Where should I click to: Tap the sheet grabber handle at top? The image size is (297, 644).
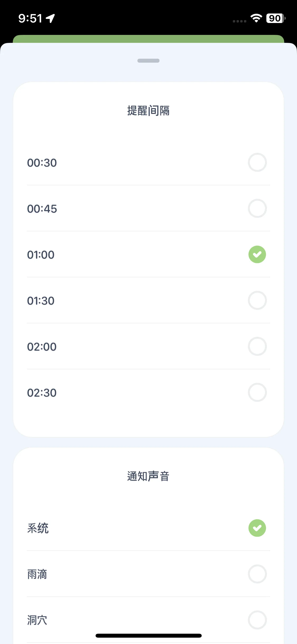[x=148, y=61]
